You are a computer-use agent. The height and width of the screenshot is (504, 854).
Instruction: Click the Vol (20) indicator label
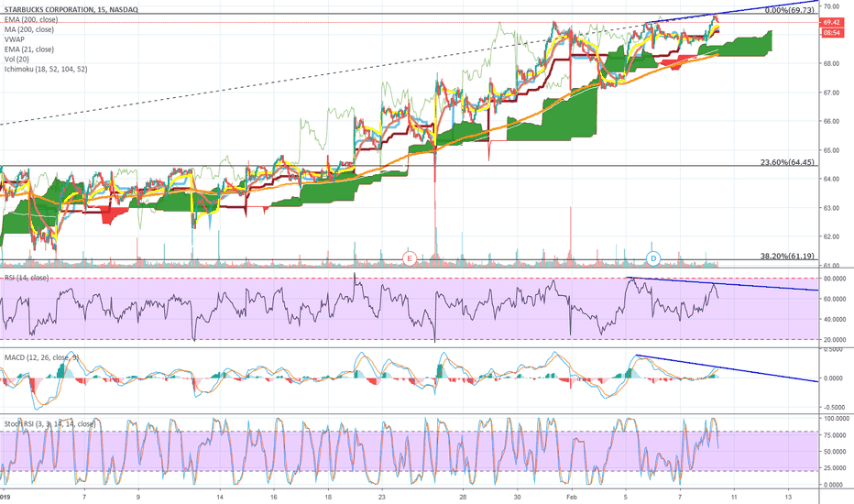(16, 59)
